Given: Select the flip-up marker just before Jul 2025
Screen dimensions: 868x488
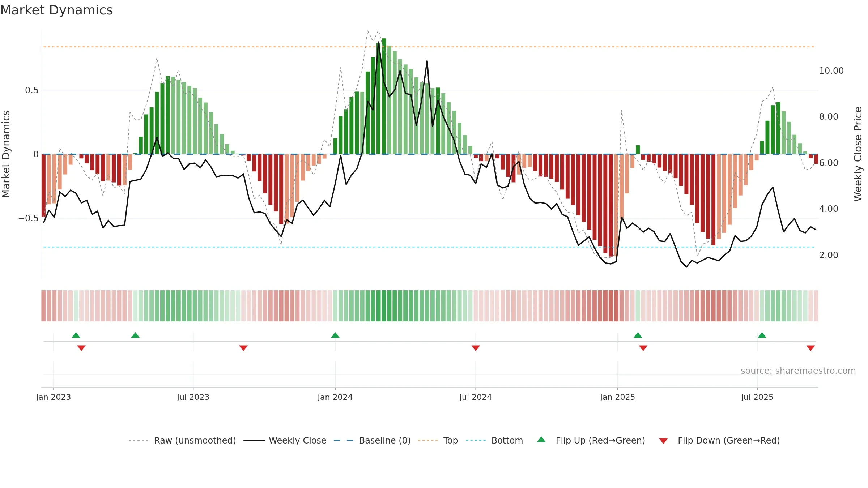Looking at the screenshot, I should 762,335.
